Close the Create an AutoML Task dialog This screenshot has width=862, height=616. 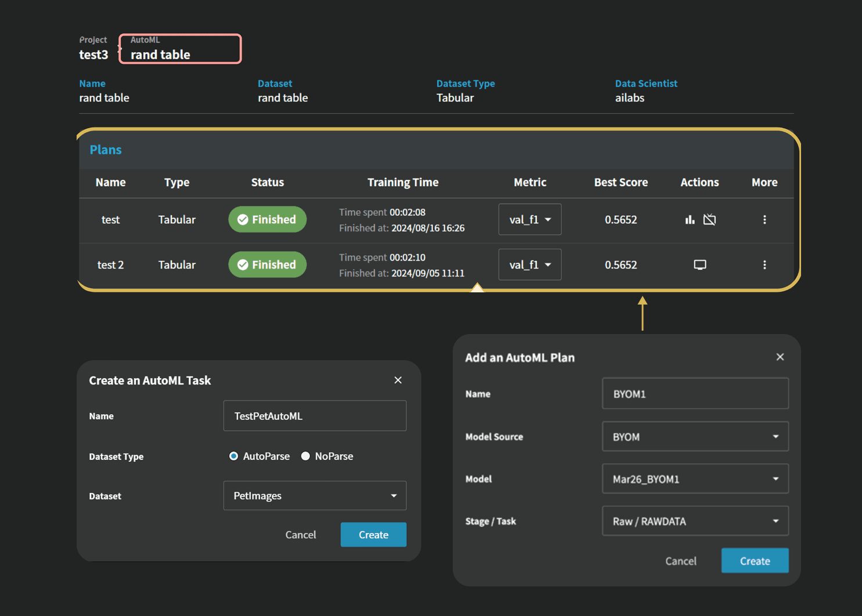click(398, 380)
